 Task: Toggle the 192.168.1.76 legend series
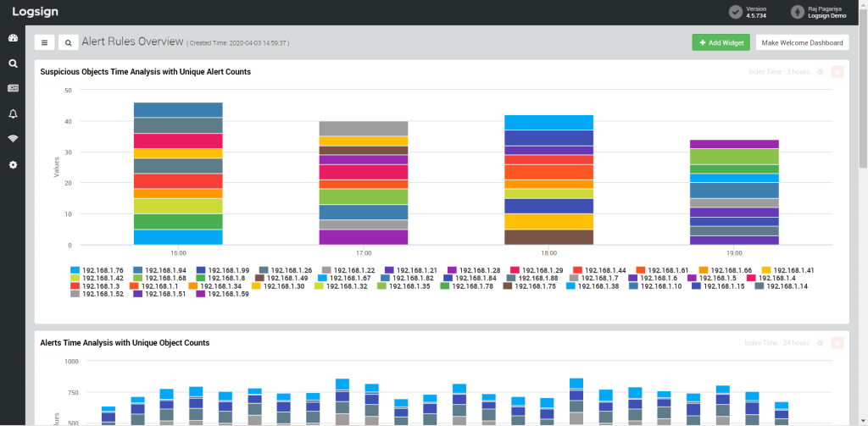(x=98, y=270)
